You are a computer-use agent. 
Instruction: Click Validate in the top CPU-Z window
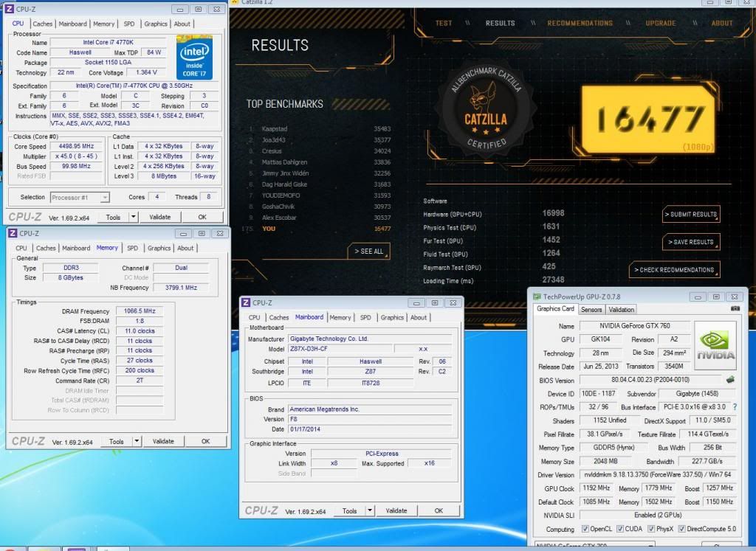pos(160,217)
